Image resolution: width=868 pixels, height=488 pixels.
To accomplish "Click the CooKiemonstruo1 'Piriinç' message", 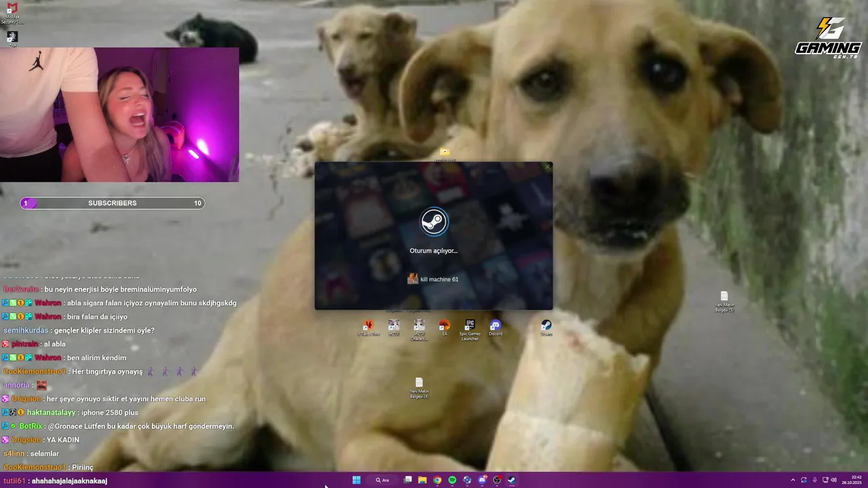I will pos(48,467).
